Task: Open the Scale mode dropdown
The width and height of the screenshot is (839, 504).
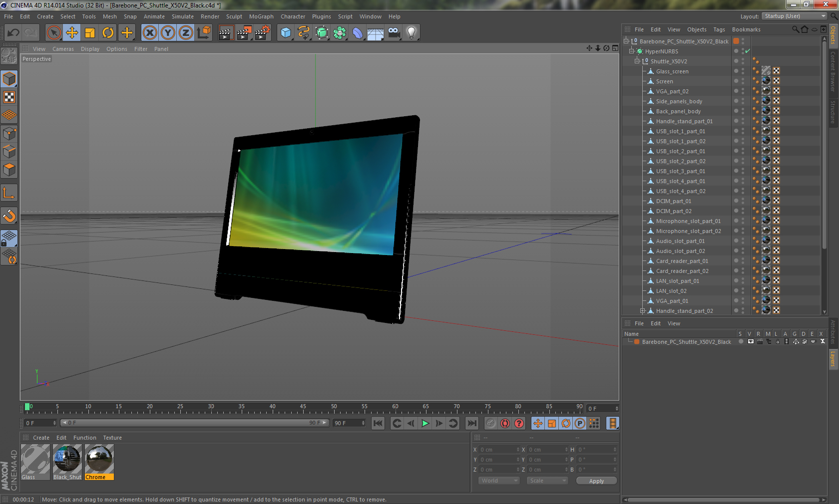Action: click(547, 481)
